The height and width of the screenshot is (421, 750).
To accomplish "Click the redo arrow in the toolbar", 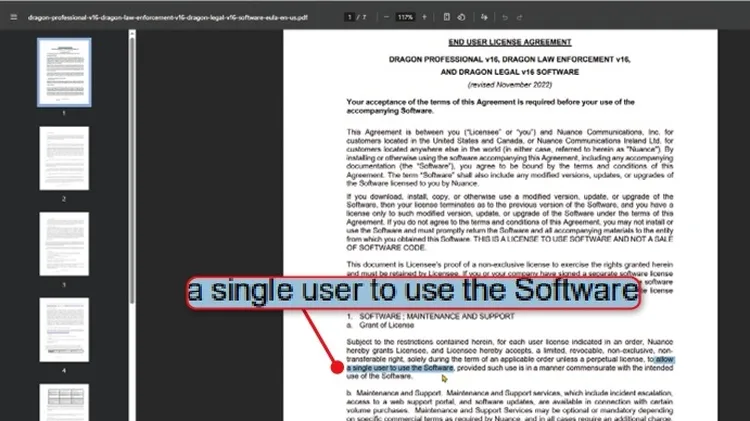I will tap(520, 17).
